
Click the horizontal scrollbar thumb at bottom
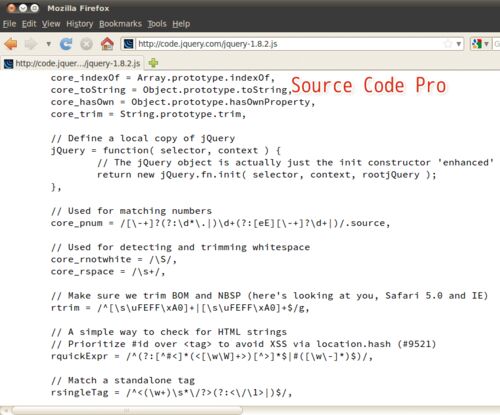[x=127, y=410]
